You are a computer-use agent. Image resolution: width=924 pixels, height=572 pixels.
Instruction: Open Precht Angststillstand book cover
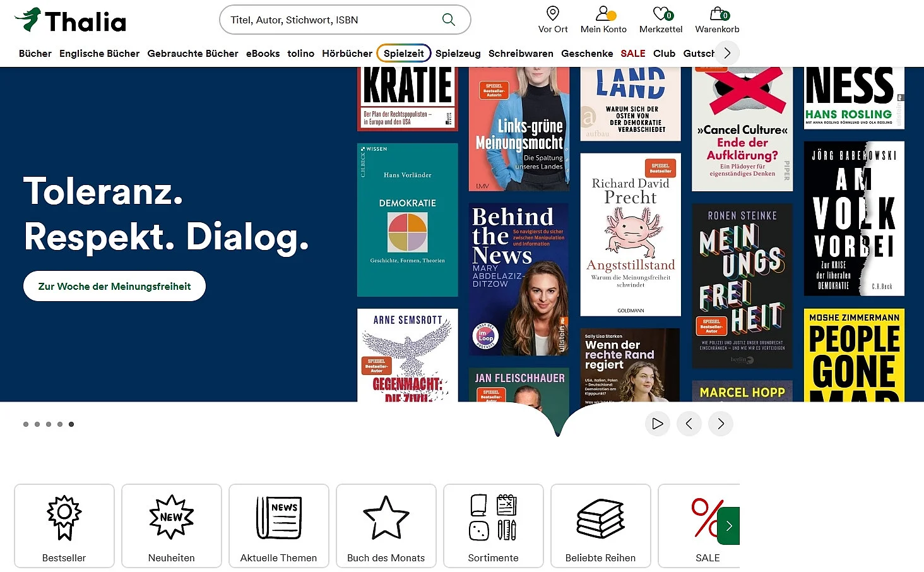631,234
